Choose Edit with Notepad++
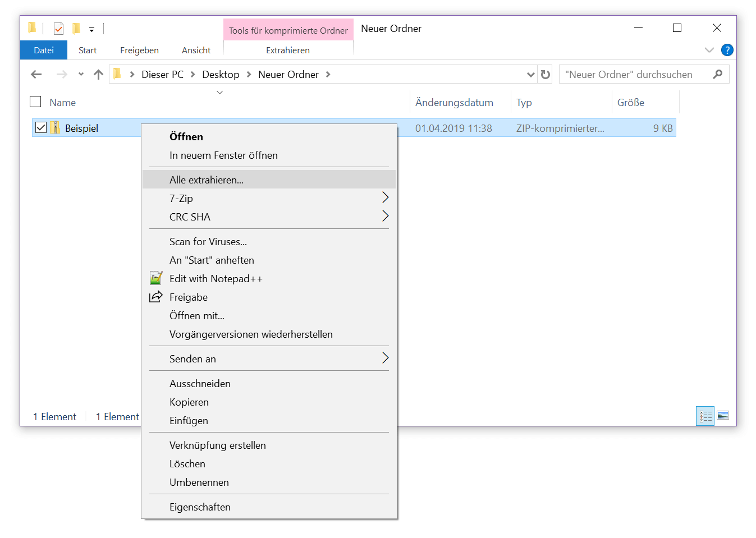The width and height of the screenshot is (756, 538). pyautogui.click(x=269, y=278)
